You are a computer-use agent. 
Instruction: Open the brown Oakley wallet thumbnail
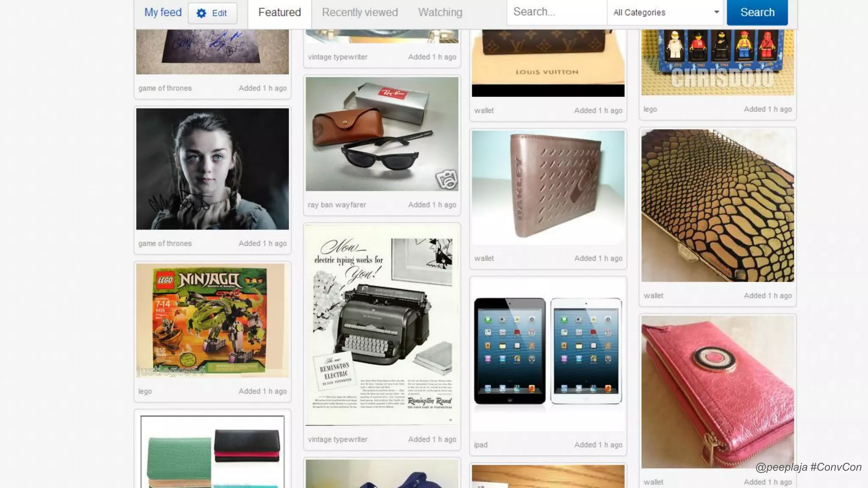(x=548, y=188)
